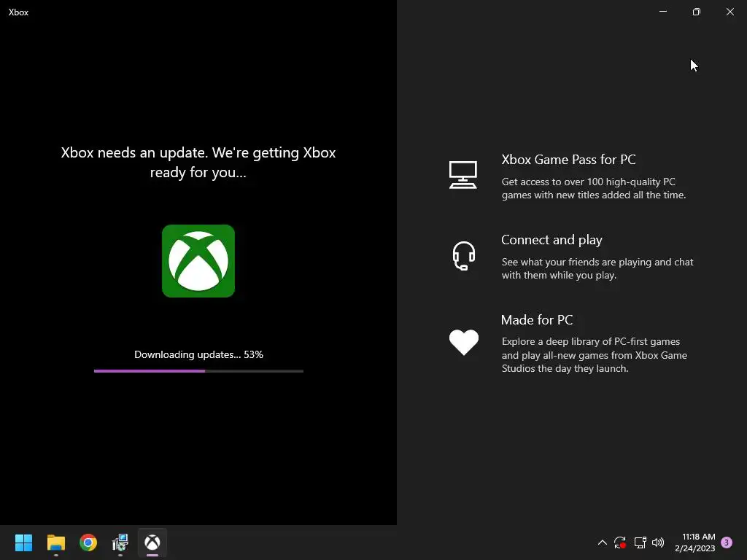Select the Xbox app taskbar icon
The width and height of the screenshot is (747, 560).
(152, 542)
